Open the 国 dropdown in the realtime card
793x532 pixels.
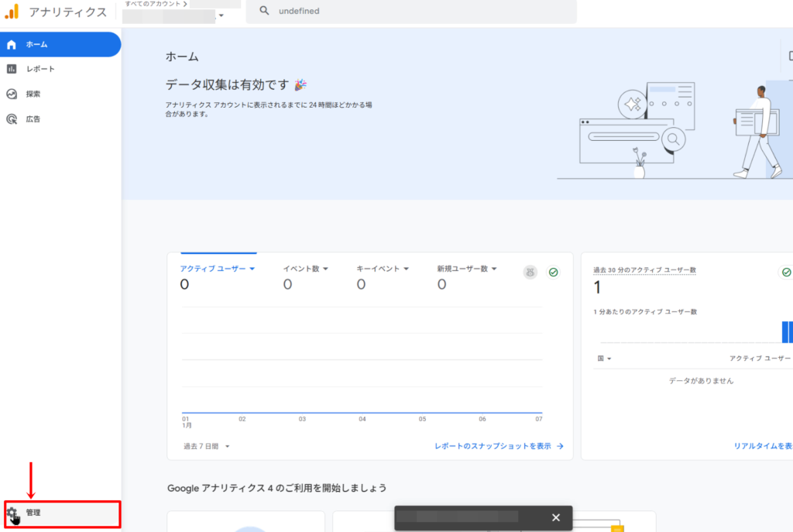click(605, 358)
